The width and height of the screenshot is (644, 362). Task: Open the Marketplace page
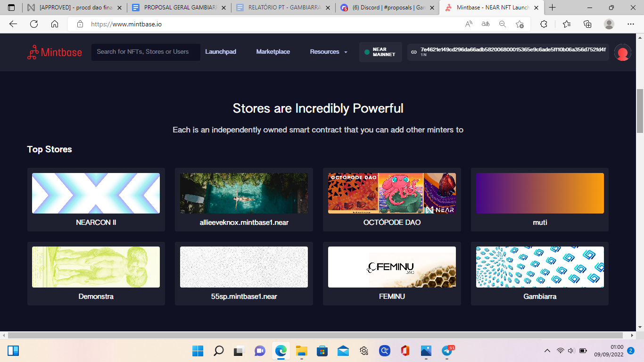(273, 52)
